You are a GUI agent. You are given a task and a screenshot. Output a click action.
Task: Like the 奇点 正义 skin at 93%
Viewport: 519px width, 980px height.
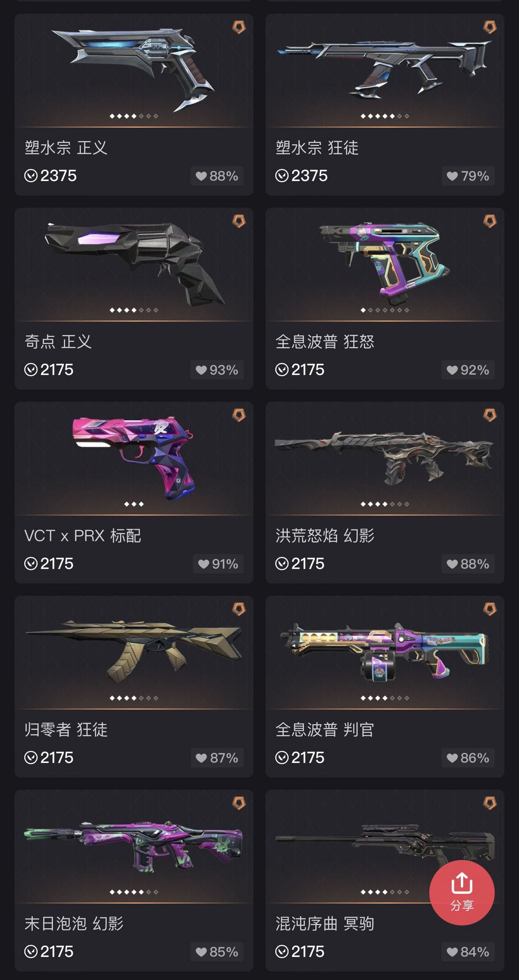coord(217,370)
